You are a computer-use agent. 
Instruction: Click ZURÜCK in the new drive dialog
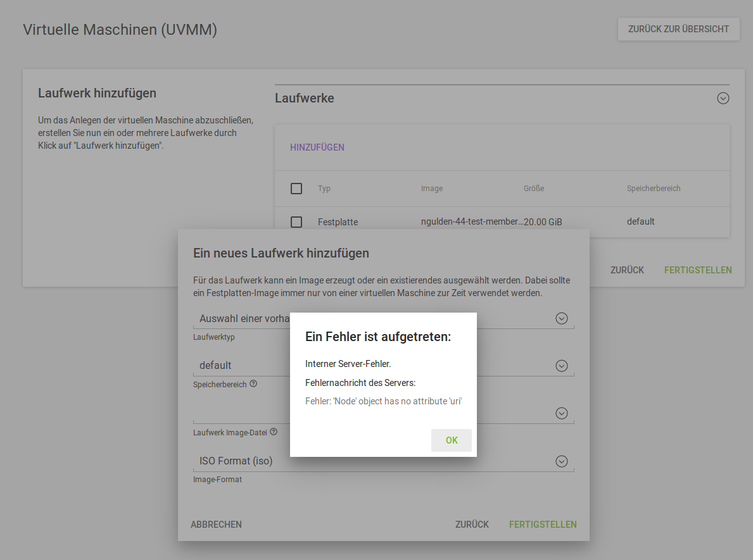point(472,525)
